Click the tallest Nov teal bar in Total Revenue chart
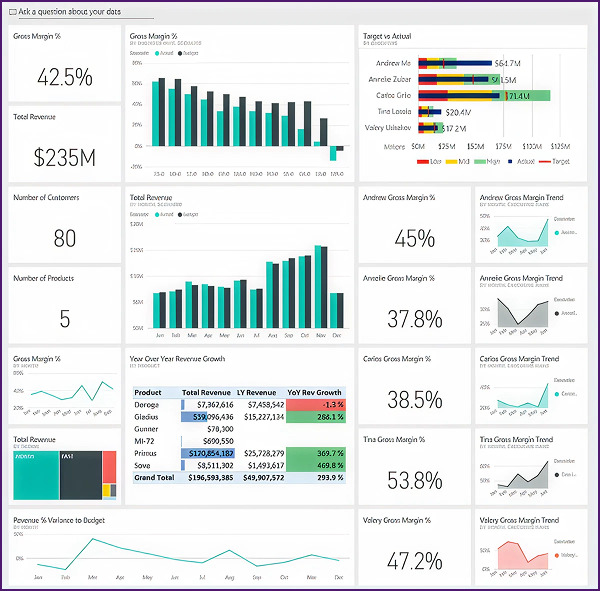The width and height of the screenshot is (600, 591). [x=318, y=286]
